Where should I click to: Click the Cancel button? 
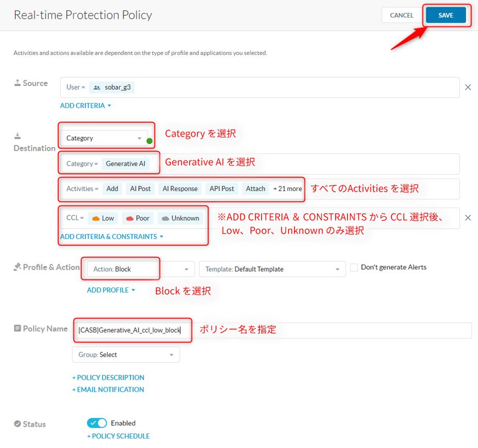click(401, 16)
